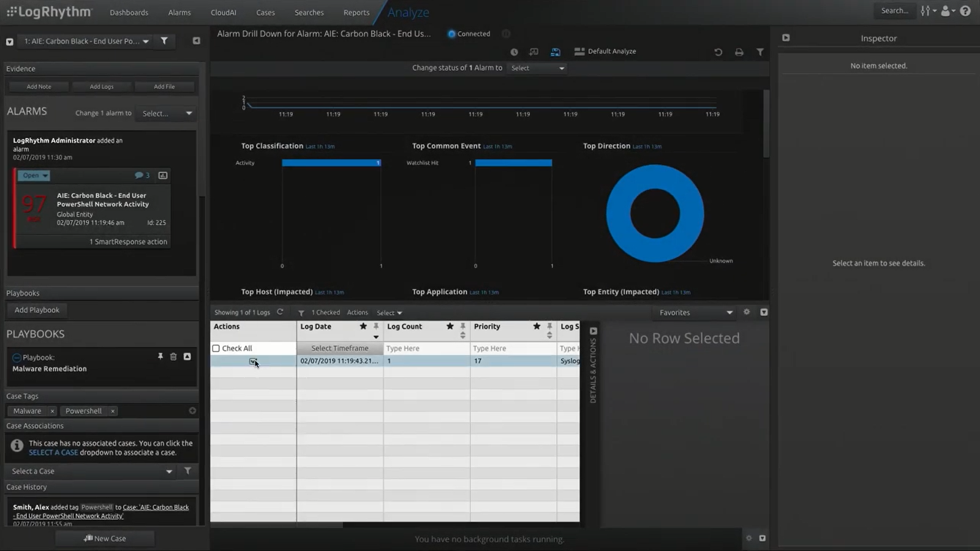Open the Reports page
Viewport: 980px width, 551px height.
(x=356, y=12)
